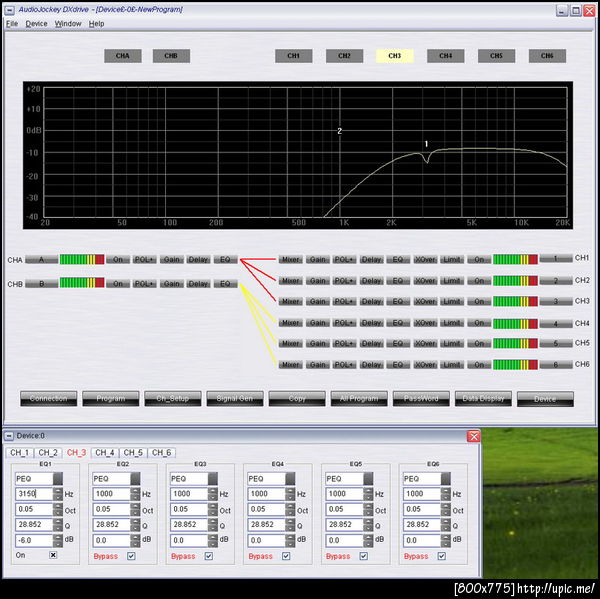
Task: Switch to the CH_1 tab
Action: pyautogui.click(x=20, y=453)
